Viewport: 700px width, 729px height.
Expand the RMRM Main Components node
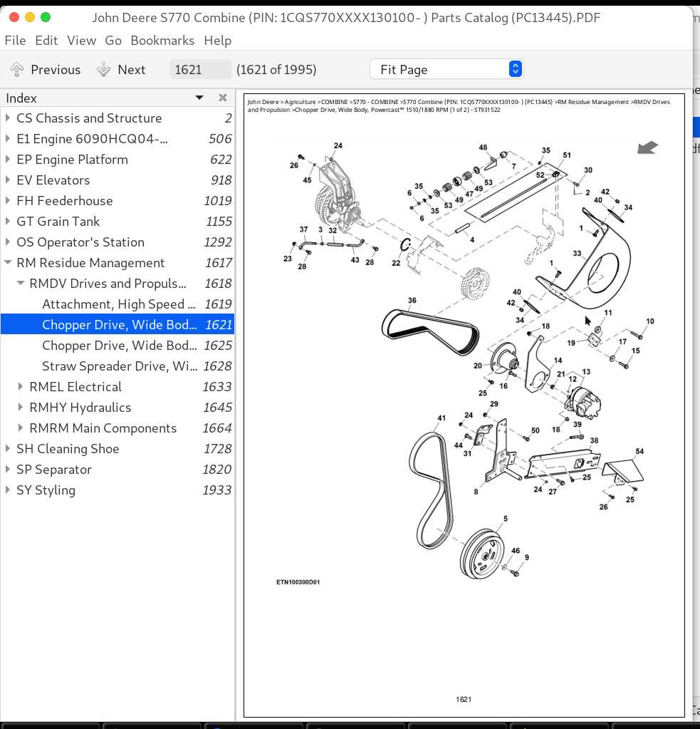coord(21,428)
